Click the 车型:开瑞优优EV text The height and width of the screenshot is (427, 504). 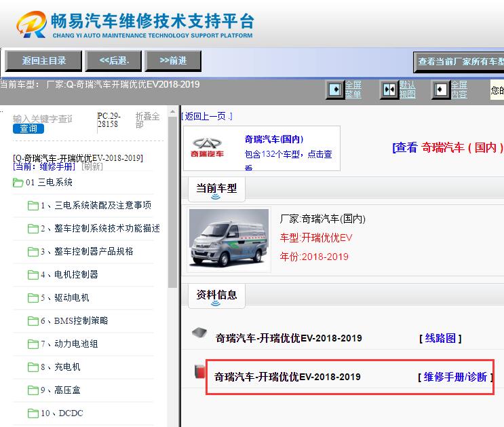point(316,238)
